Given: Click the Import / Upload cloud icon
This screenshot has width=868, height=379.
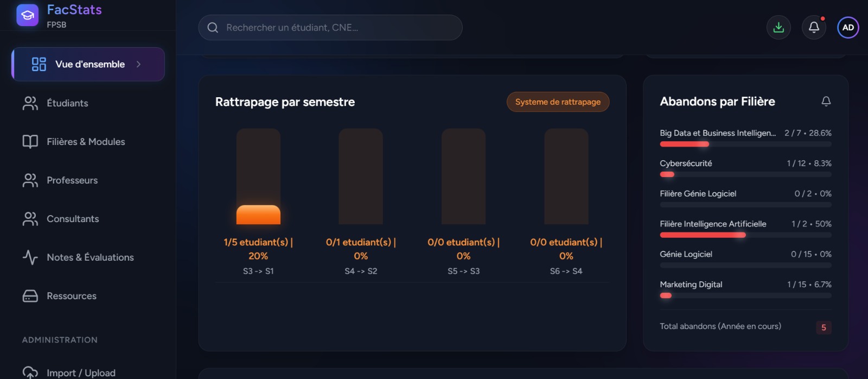Looking at the screenshot, I should coord(30,372).
